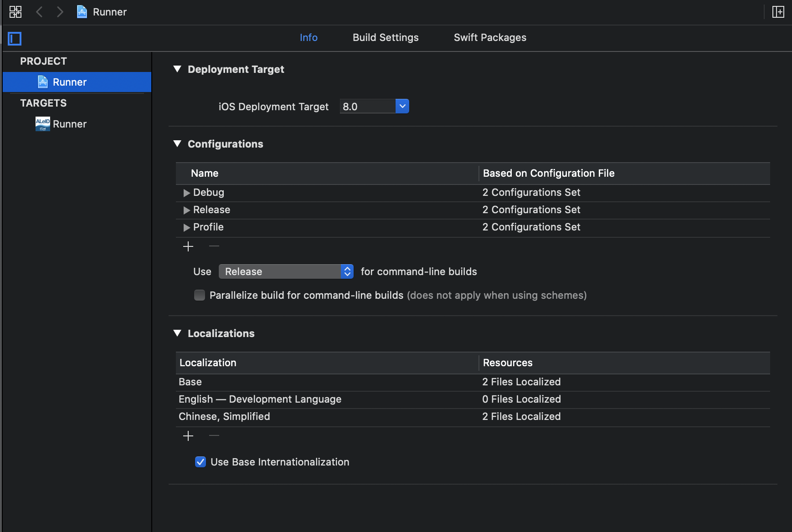The width and height of the screenshot is (792, 532).
Task: Collapse the Localizations section
Action: click(178, 333)
